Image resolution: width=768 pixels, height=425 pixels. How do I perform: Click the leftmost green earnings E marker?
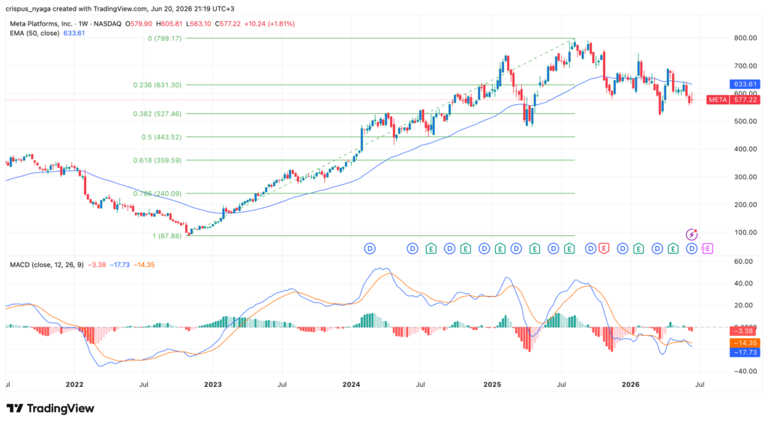point(431,249)
